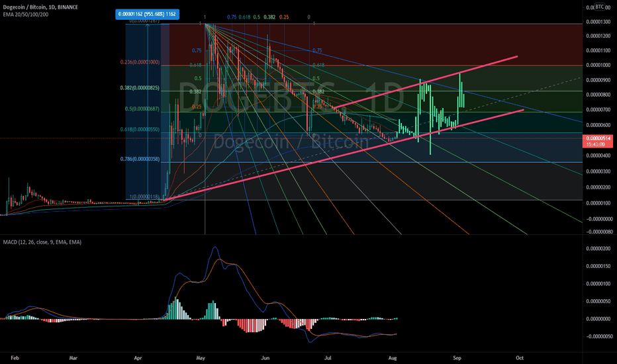Screen dimensions: 617x364
Task: Click the Dogecoin / Bitcoin, 1D, BINANCE title
Action: [40, 7]
